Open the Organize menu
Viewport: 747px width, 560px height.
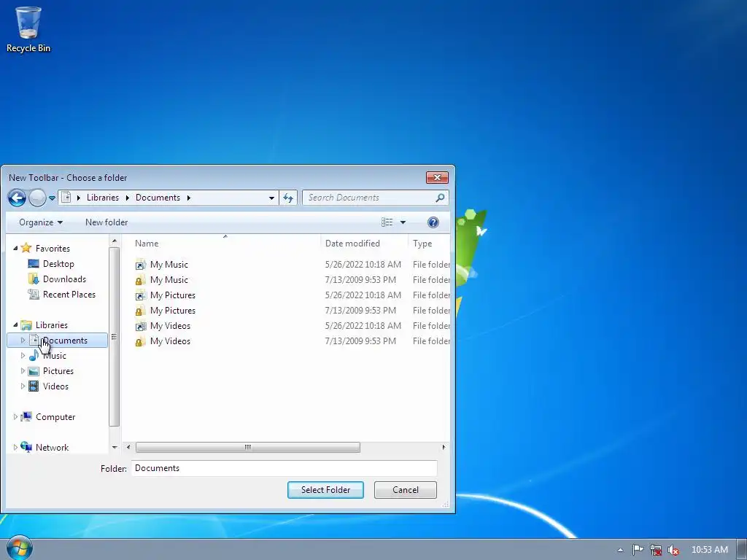click(41, 222)
